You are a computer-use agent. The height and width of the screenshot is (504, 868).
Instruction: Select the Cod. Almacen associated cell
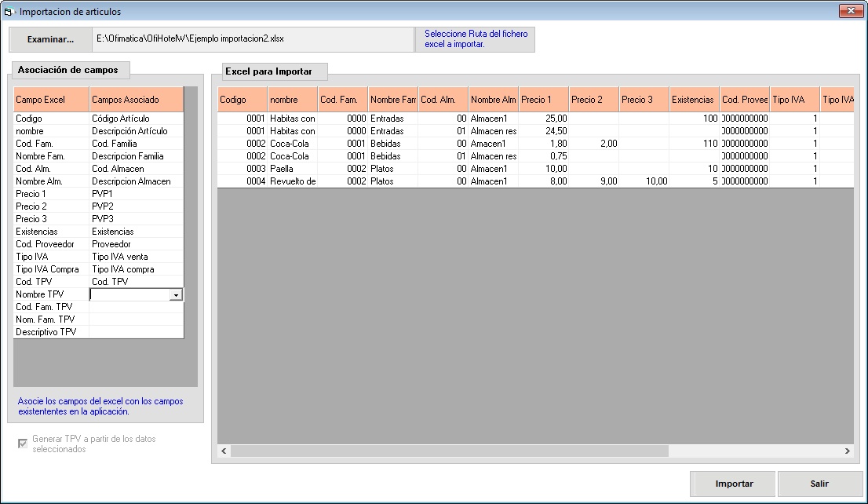(x=137, y=169)
